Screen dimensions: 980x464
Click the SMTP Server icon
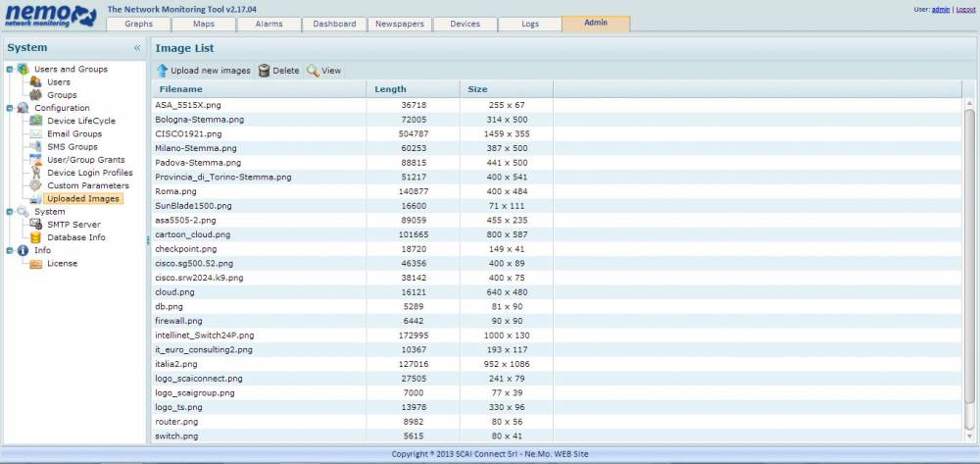(x=35, y=225)
